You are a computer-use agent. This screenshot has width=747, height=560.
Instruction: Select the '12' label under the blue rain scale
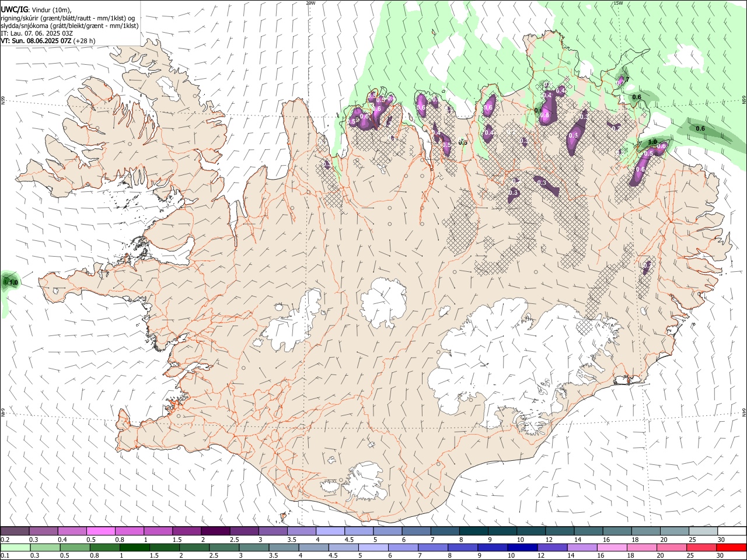[x=543, y=555]
